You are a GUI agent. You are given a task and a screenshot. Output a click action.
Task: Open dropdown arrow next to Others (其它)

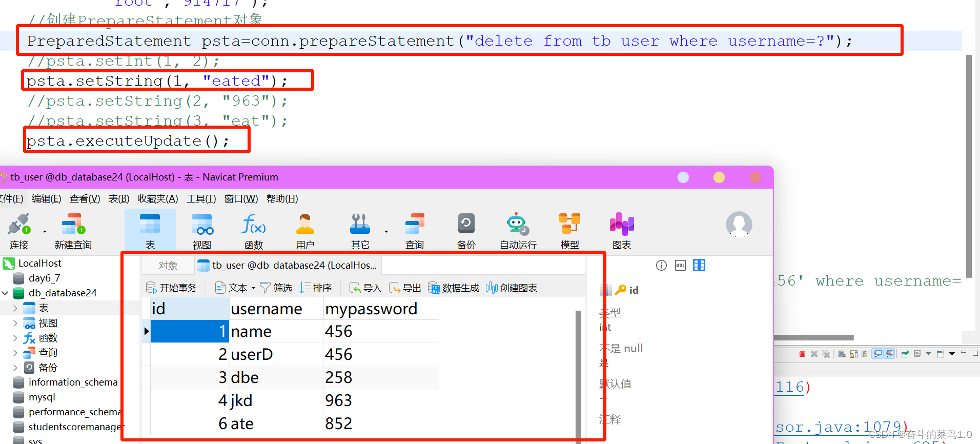click(386, 232)
